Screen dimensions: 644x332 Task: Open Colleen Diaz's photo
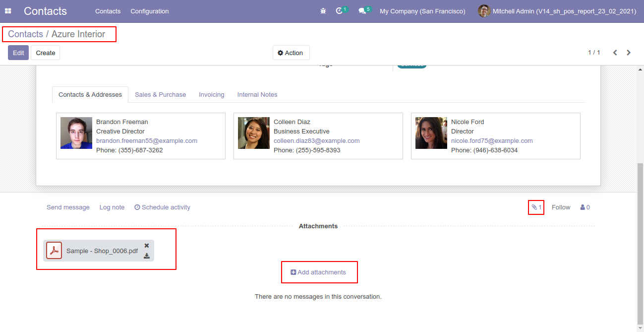pyautogui.click(x=254, y=133)
